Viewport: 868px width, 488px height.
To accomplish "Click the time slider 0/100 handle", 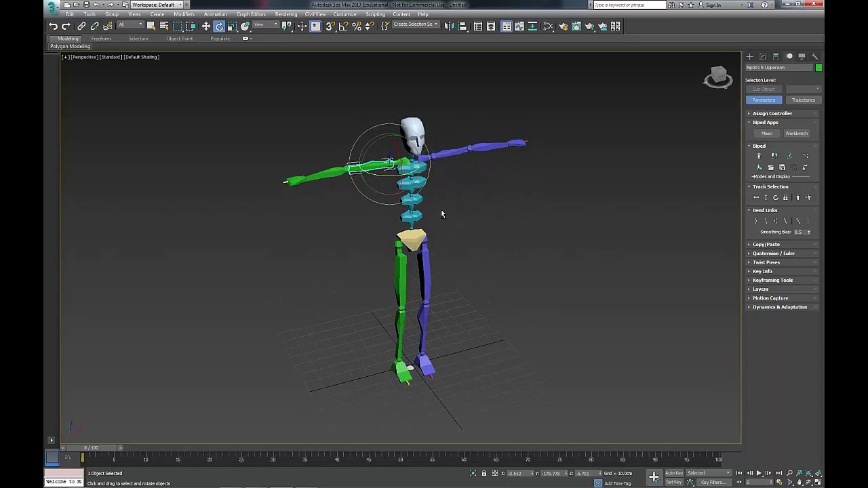I will tap(91, 448).
